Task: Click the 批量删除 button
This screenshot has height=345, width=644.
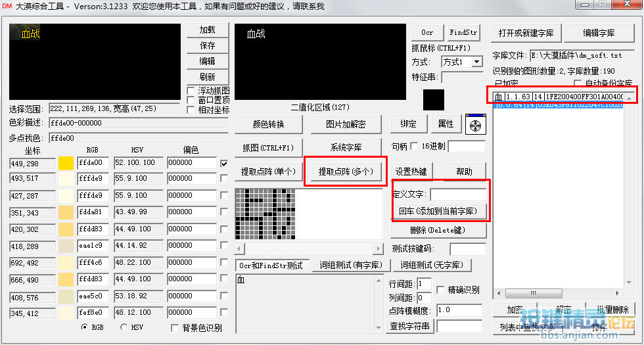Action: click(612, 310)
